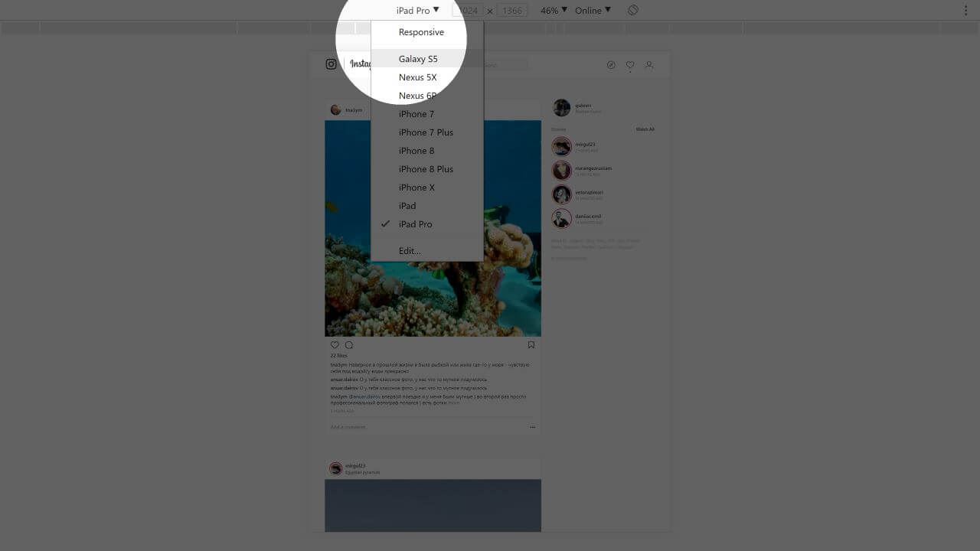Choose Edit... in device menu

pyautogui.click(x=427, y=250)
